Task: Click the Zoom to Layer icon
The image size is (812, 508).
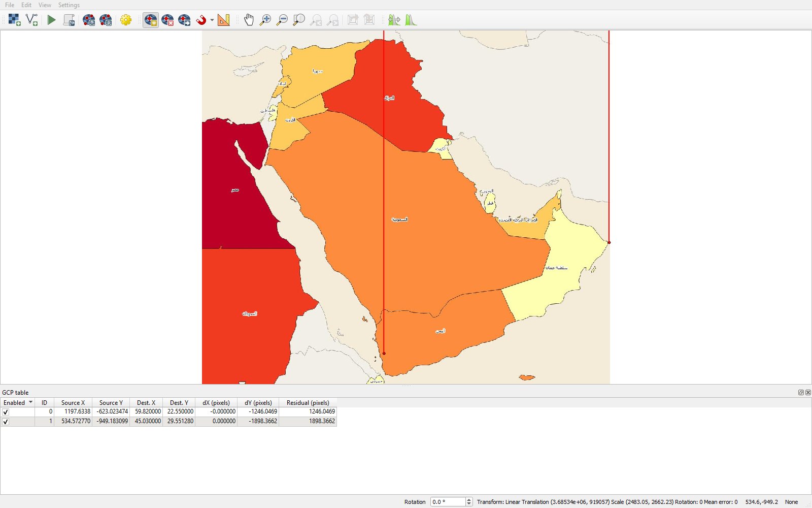Action: [x=299, y=20]
